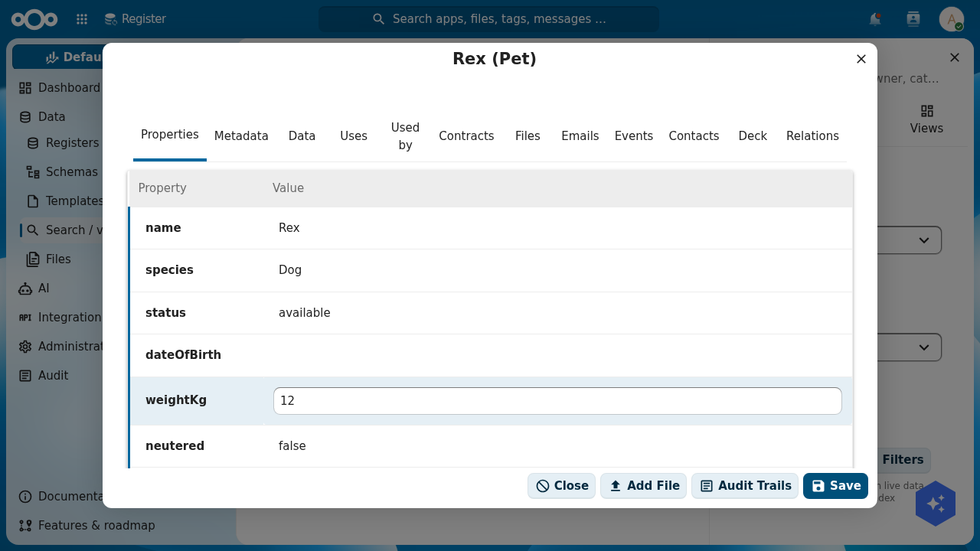This screenshot has width=980, height=551.
Task: Select the neutered value false
Action: point(292,446)
